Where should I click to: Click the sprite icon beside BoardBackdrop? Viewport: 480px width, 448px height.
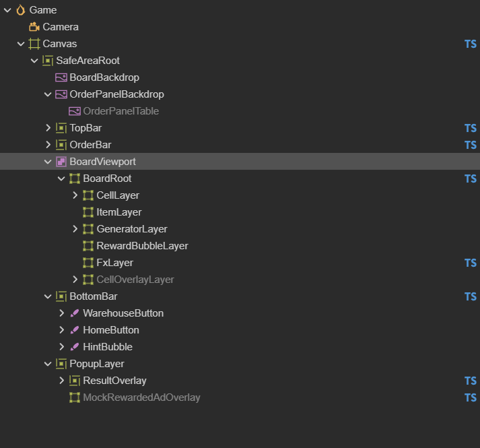pyautogui.click(x=61, y=77)
